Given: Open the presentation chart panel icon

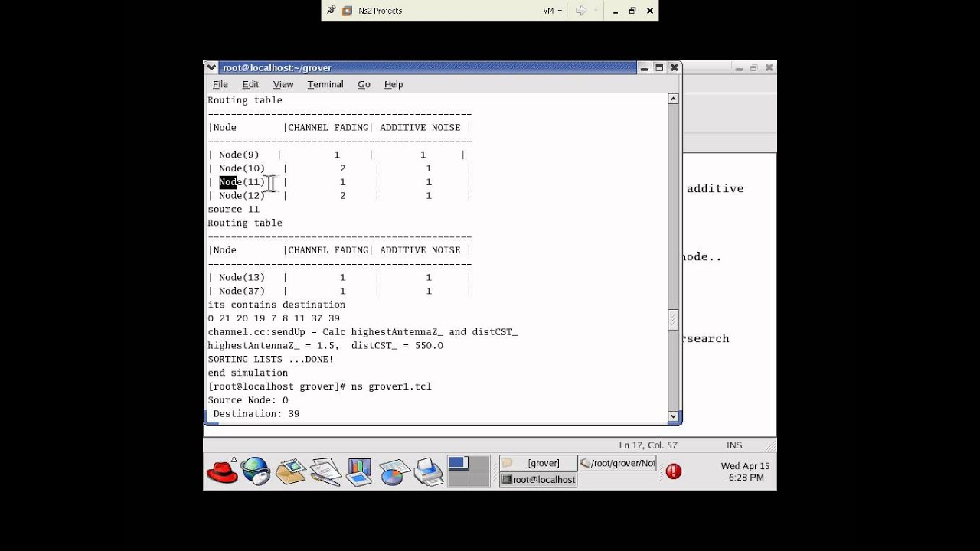Looking at the screenshot, I should pos(358,471).
